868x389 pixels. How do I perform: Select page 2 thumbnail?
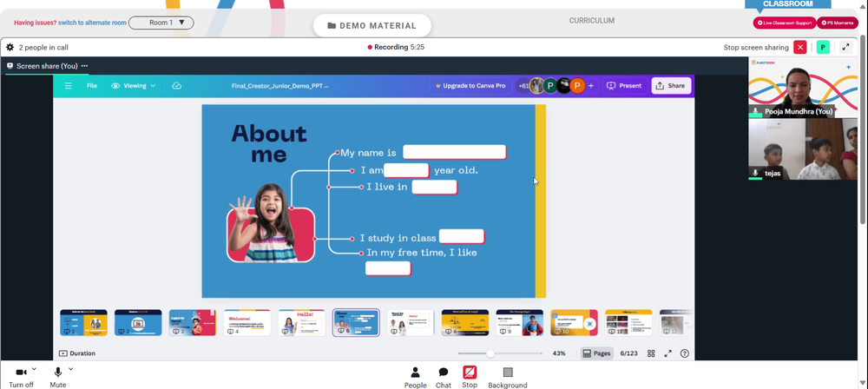tap(138, 322)
